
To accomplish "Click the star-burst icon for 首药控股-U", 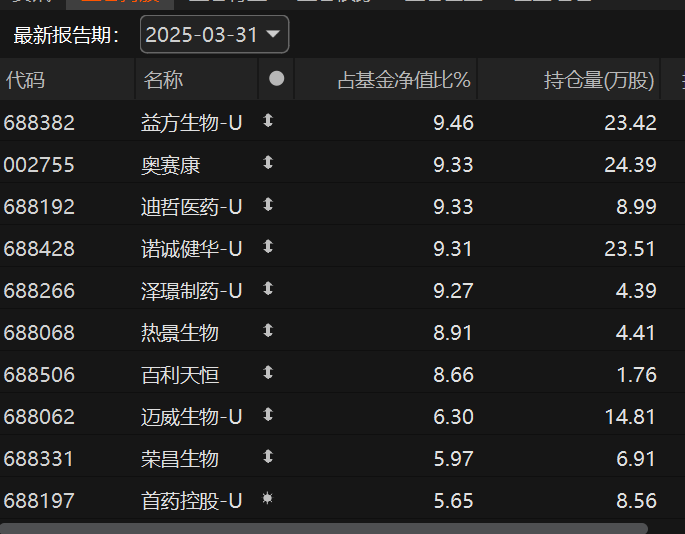I will (268, 498).
